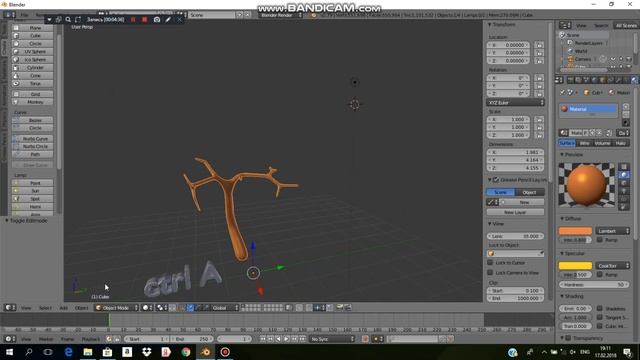640x360 pixels.
Task: Click the Cylinder mesh icon
Action: click(x=16, y=68)
